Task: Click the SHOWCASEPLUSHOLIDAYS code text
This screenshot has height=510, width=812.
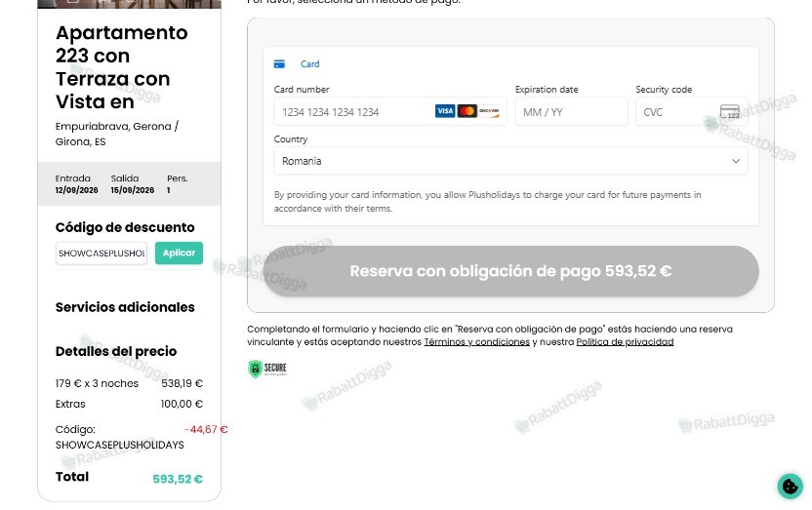Action: point(120,445)
